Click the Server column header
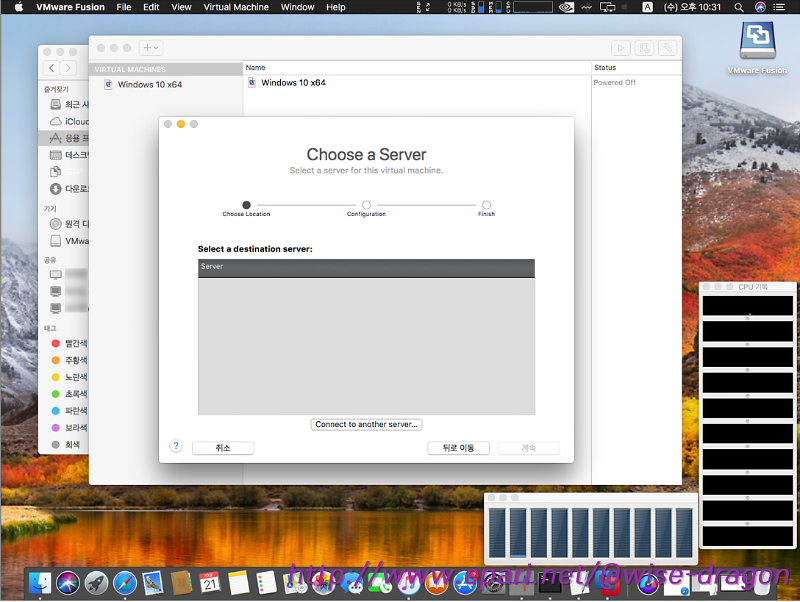Viewport: 800px width, 602px height. [x=366, y=267]
